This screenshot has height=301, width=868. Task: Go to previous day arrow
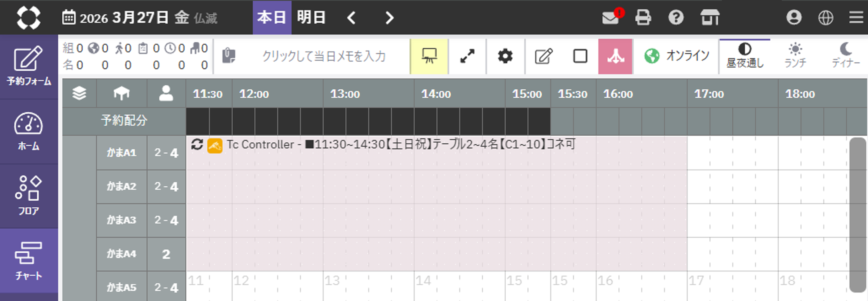point(352,17)
